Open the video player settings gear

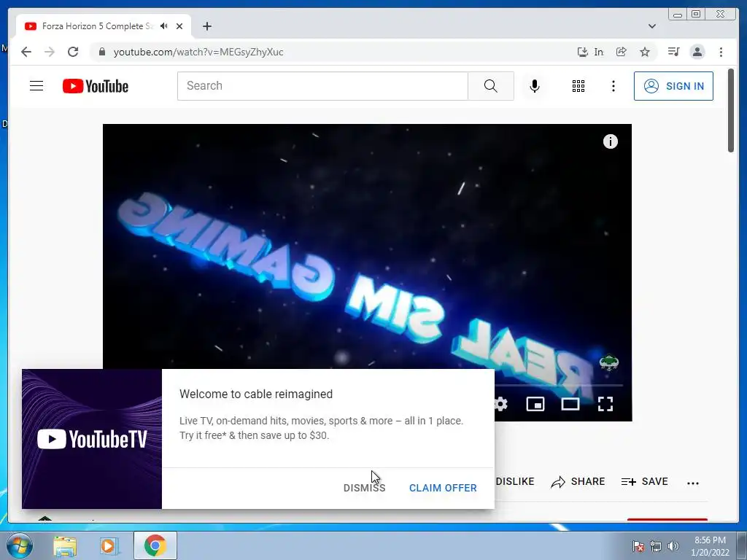[x=500, y=404]
